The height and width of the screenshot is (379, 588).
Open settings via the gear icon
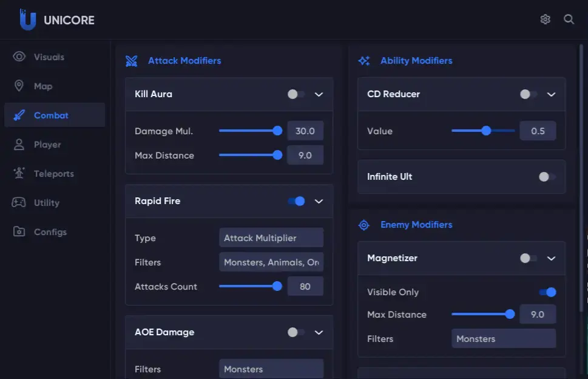coord(546,19)
